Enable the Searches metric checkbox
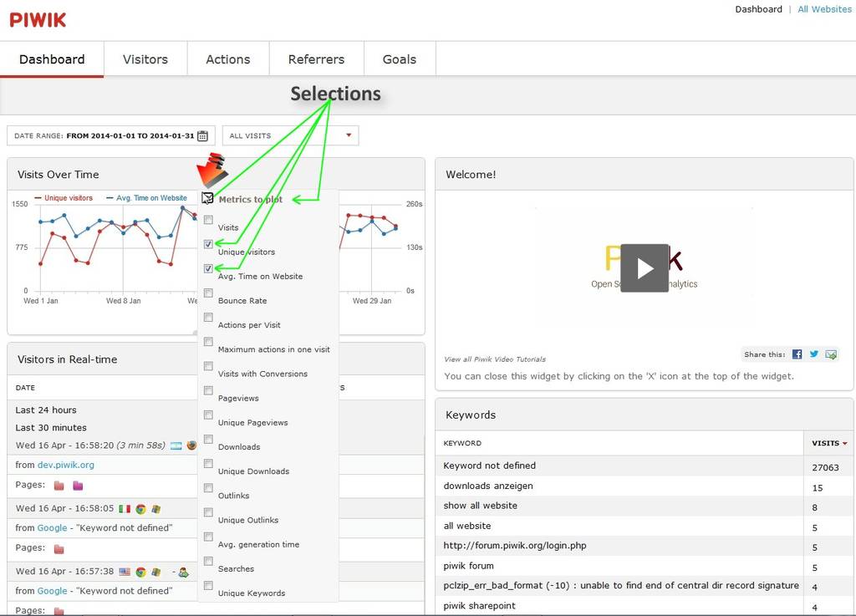The image size is (856, 616). [208, 561]
